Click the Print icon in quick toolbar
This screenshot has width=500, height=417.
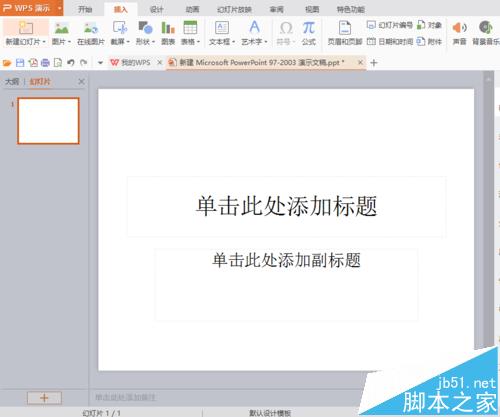tap(45, 63)
